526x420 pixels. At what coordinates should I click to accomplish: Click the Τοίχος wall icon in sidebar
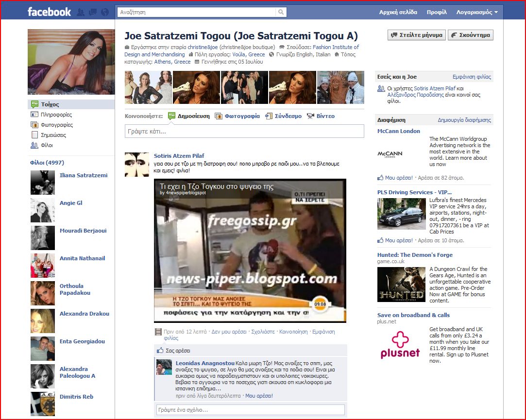tap(34, 104)
